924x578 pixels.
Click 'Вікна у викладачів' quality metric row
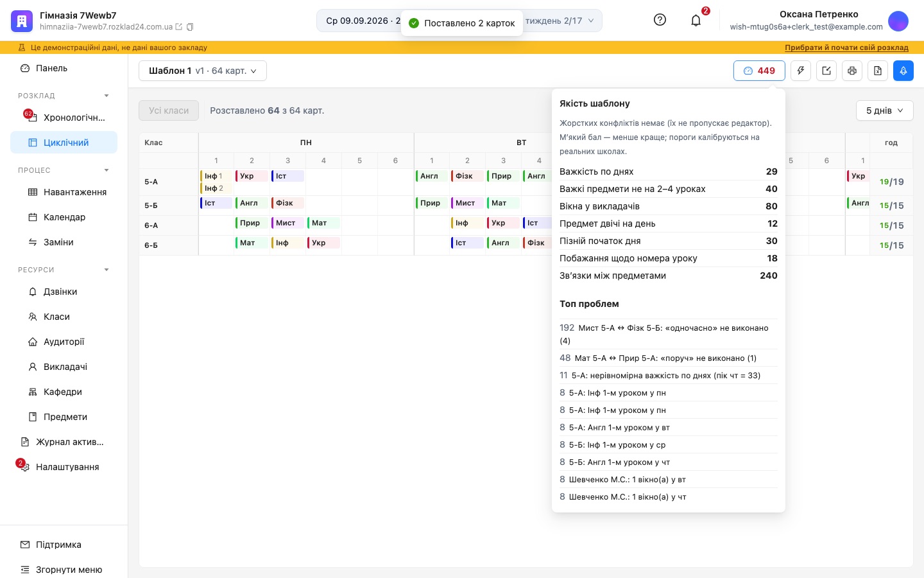[x=668, y=206]
